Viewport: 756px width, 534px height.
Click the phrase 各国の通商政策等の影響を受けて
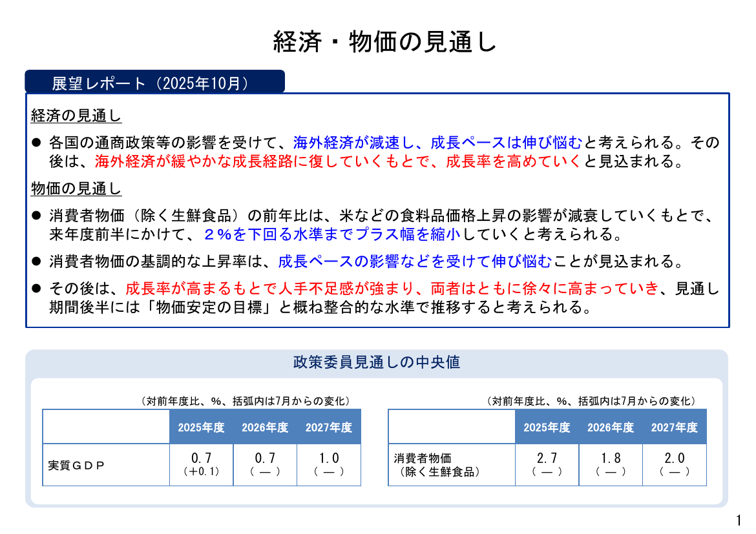coord(164,143)
